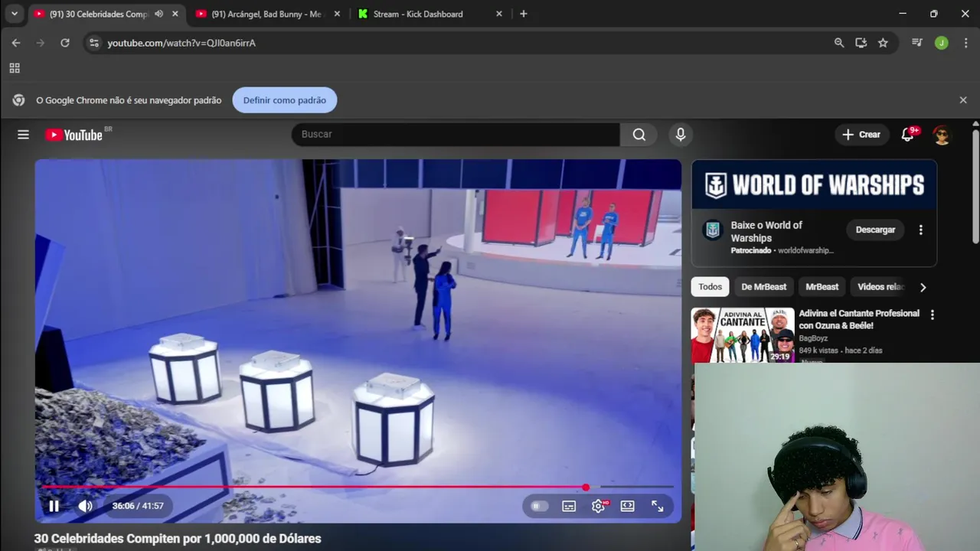This screenshot has width=980, height=551.
Task: Open the tab search dropdown arrow
Action: (14, 14)
